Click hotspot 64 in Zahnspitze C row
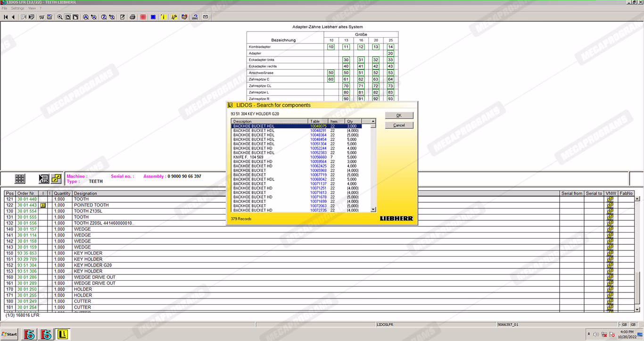This screenshot has width=644, height=341. tap(390, 79)
